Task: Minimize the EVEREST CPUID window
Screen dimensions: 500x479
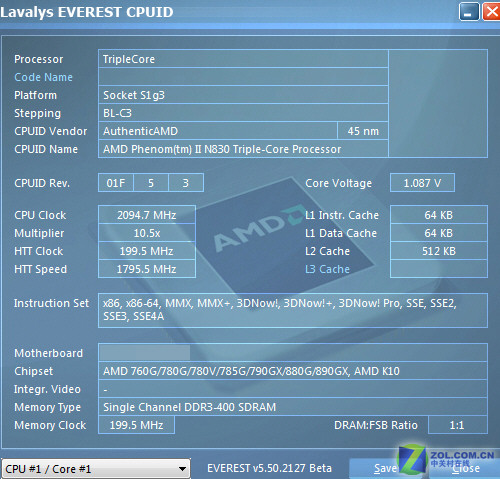Action: [469, 12]
